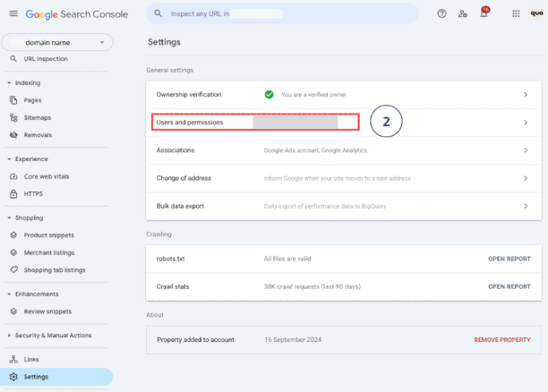
Task: Open the account avatar menu
Action: 537,13
